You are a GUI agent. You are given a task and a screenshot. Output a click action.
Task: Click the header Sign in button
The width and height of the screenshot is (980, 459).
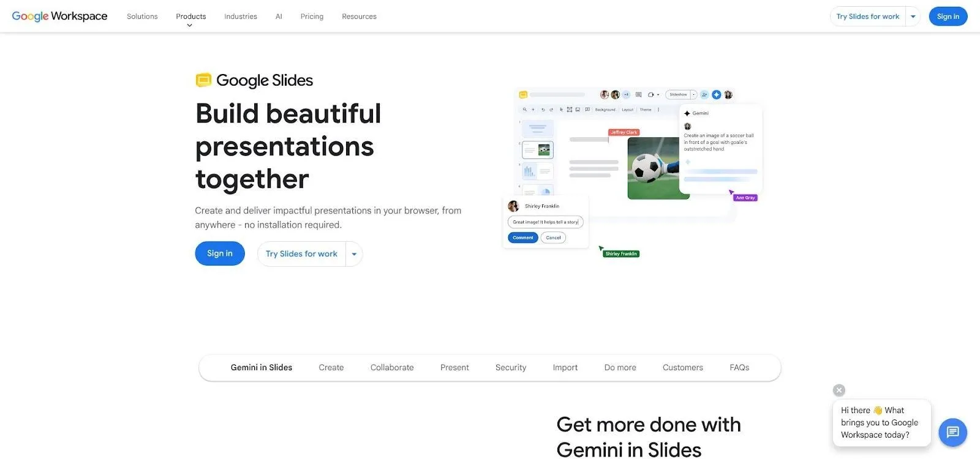[948, 17]
